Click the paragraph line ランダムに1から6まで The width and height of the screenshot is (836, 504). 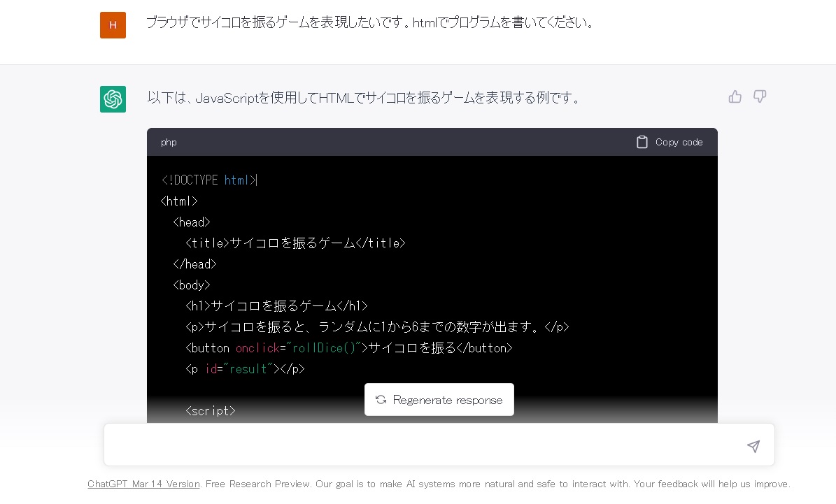(x=377, y=326)
